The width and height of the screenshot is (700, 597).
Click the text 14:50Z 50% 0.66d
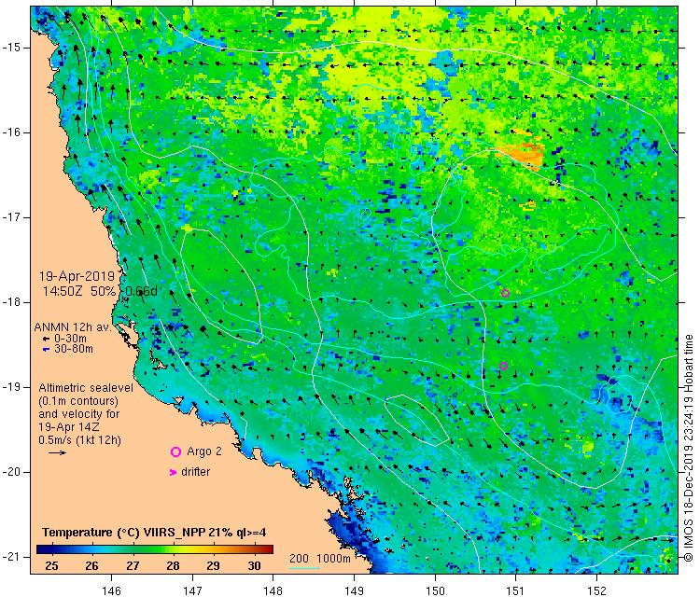coord(100,291)
